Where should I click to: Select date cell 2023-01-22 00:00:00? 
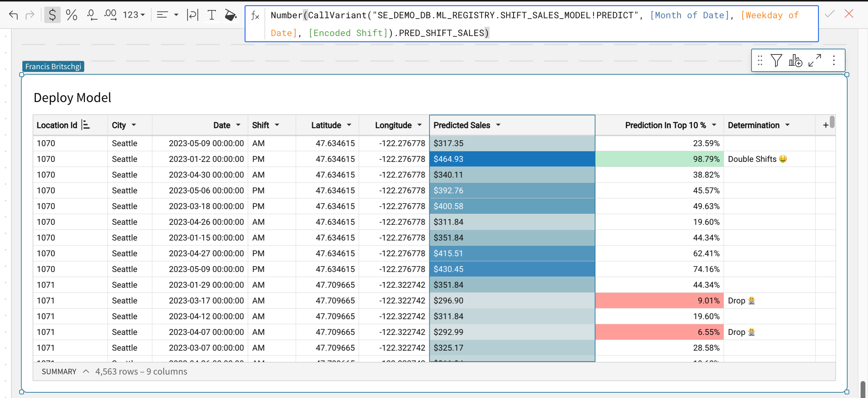pyautogui.click(x=200, y=159)
